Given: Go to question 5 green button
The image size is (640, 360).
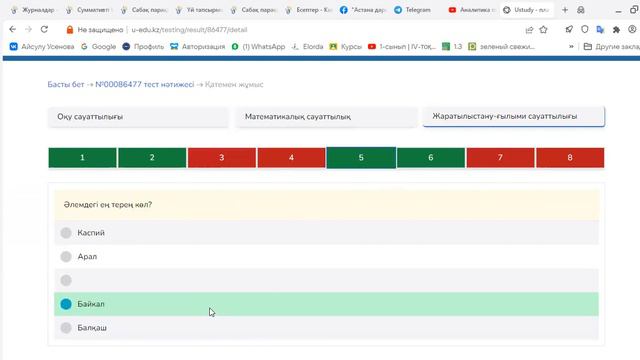Looking at the screenshot, I should click(x=361, y=158).
